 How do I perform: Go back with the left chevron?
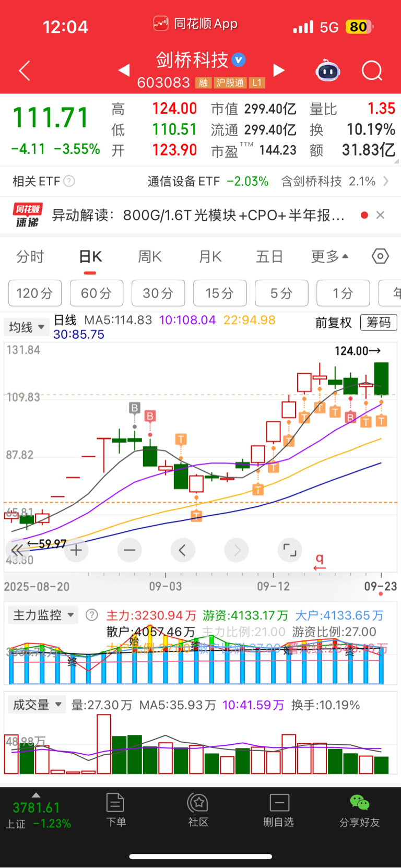(25, 70)
